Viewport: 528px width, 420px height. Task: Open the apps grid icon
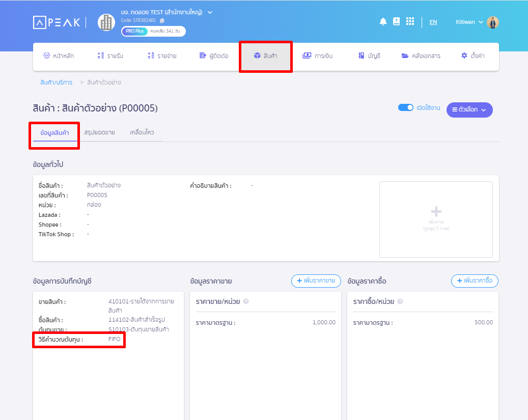pos(410,22)
